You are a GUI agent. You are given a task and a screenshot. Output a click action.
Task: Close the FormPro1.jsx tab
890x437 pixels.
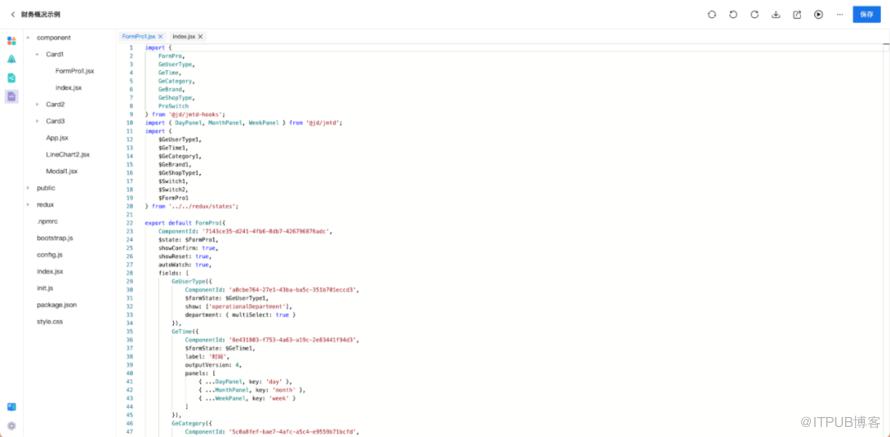161,36
